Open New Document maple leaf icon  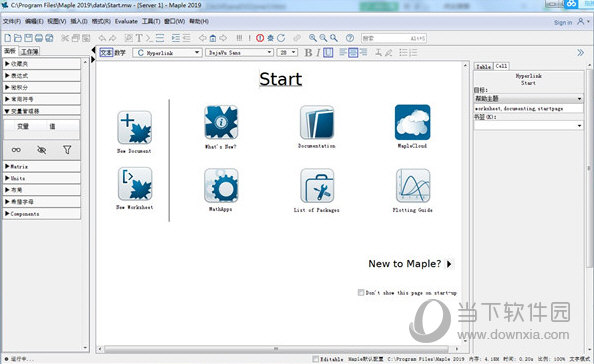[134, 127]
